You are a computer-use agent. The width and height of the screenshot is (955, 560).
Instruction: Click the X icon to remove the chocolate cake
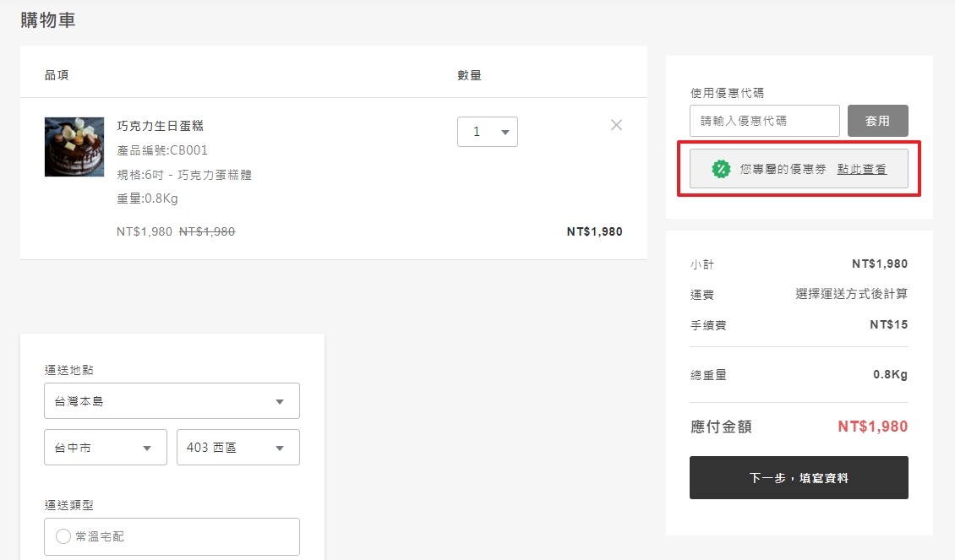[x=616, y=124]
